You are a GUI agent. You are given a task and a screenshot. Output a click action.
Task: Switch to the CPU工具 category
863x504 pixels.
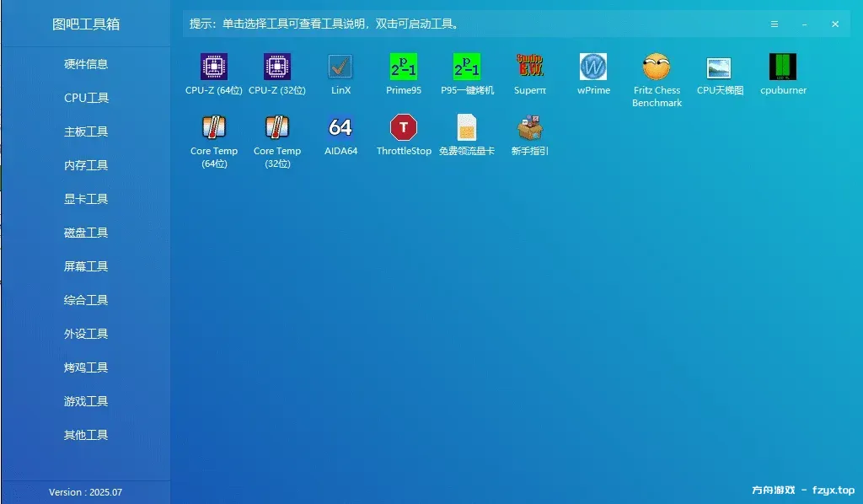click(86, 98)
